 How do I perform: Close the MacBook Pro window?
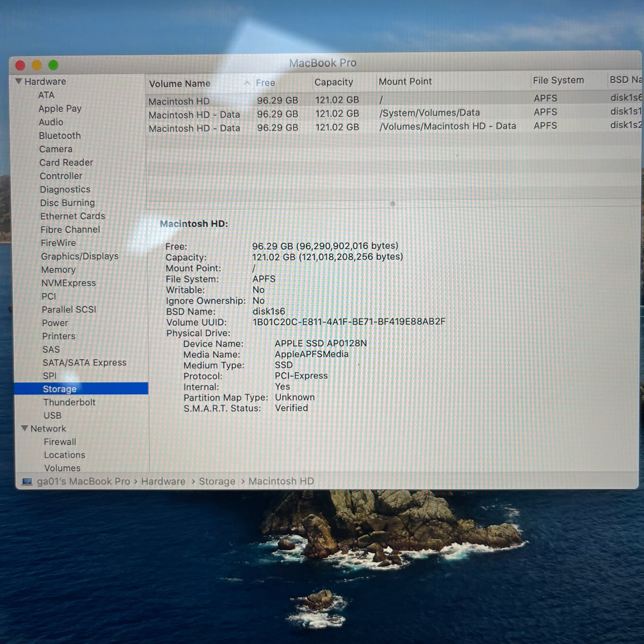tap(20, 66)
